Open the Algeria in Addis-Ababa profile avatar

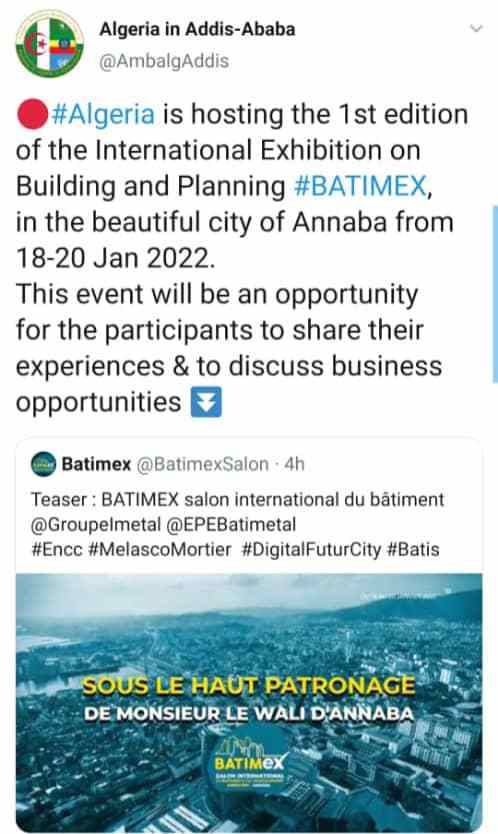coord(49,44)
